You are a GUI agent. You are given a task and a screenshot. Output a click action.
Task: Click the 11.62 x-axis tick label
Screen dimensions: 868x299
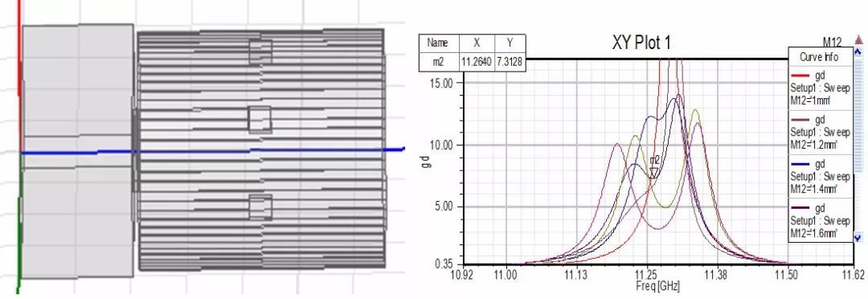coord(853,275)
